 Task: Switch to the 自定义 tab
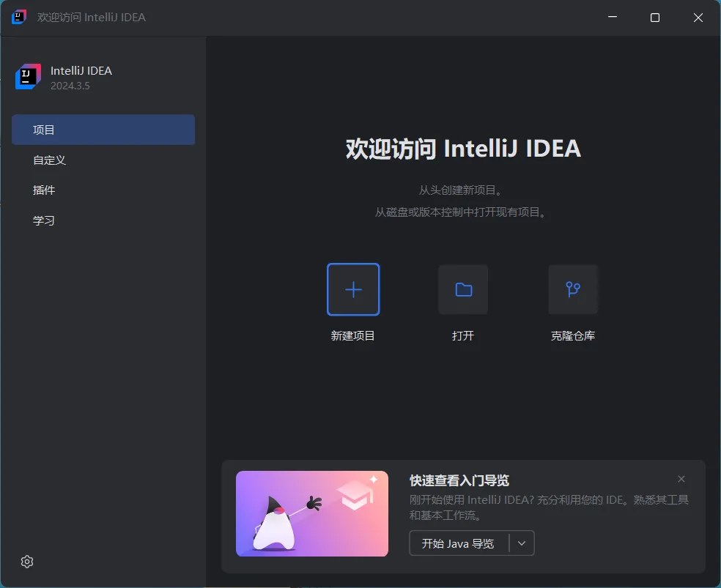point(103,160)
